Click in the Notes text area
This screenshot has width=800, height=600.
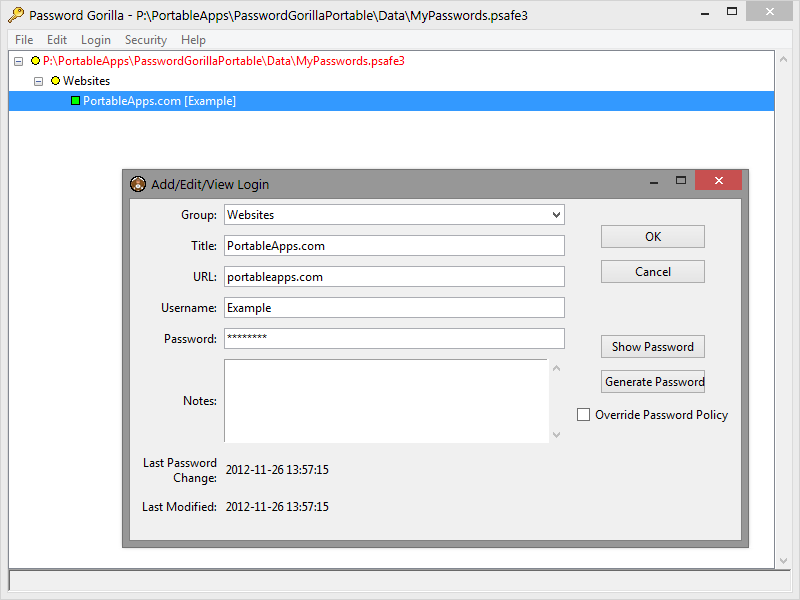385,400
